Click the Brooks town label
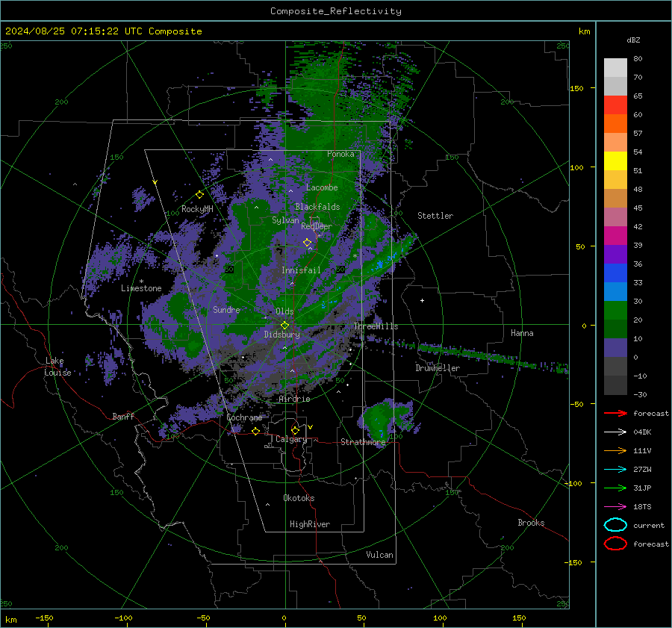672x628 pixels. pos(531,523)
